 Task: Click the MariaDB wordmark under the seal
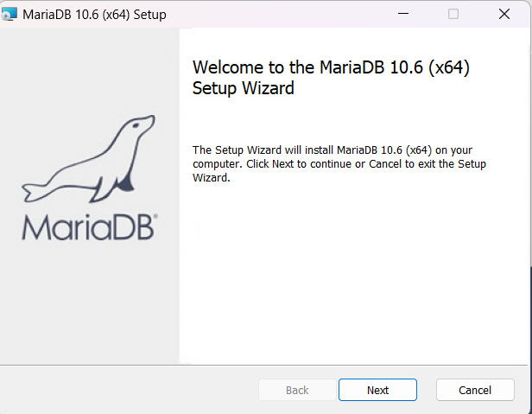pos(88,226)
